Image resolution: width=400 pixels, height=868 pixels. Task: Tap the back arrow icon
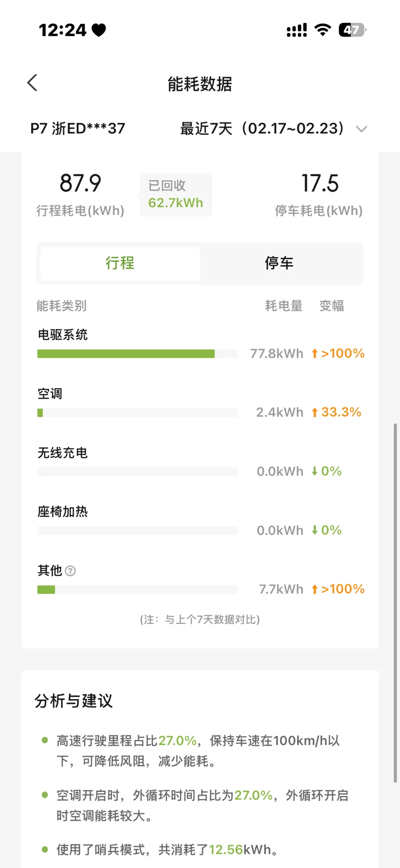[x=33, y=83]
